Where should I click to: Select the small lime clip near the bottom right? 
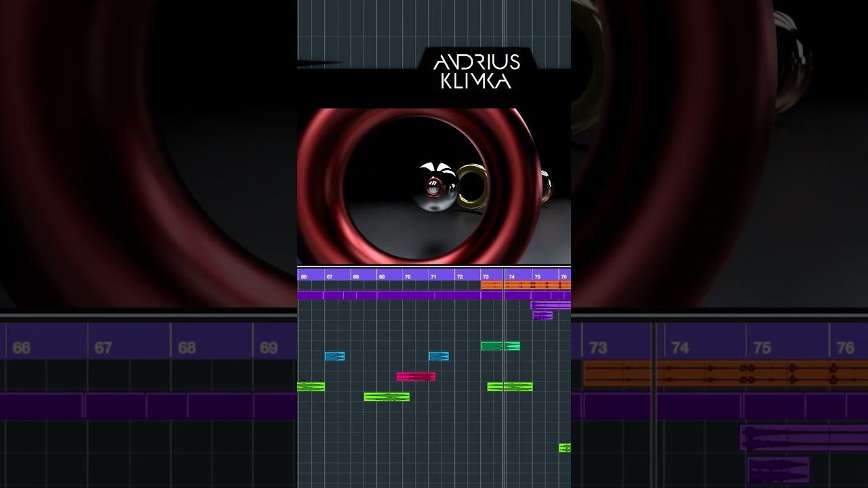565,447
